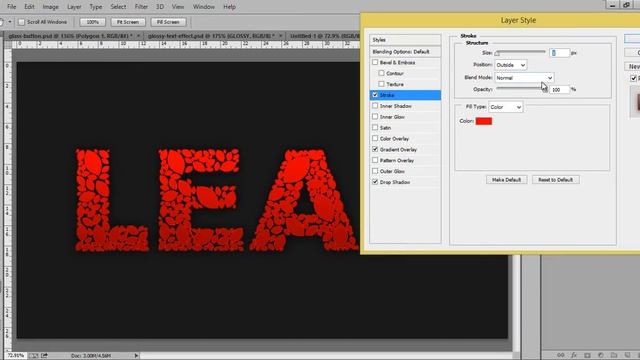Enable the Satin checkbox
This screenshot has height=360, width=640.
click(x=375, y=127)
